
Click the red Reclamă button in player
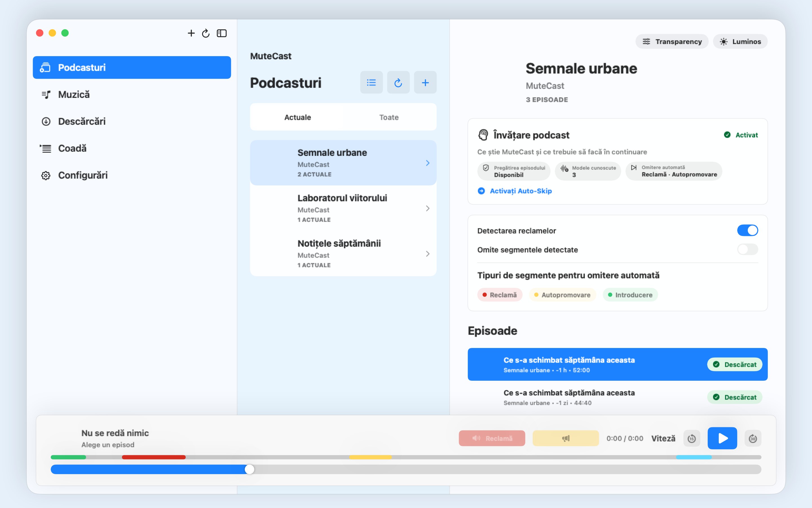pos(491,438)
